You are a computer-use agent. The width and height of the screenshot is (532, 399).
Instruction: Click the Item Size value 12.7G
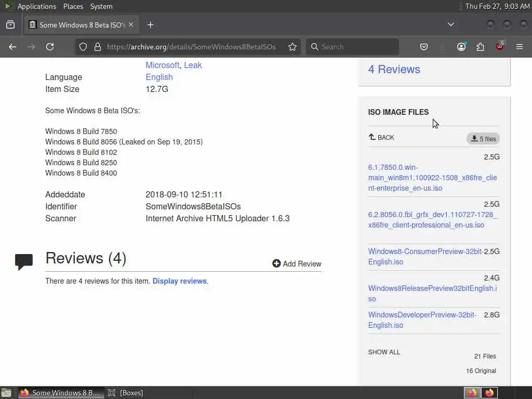(x=157, y=89)
